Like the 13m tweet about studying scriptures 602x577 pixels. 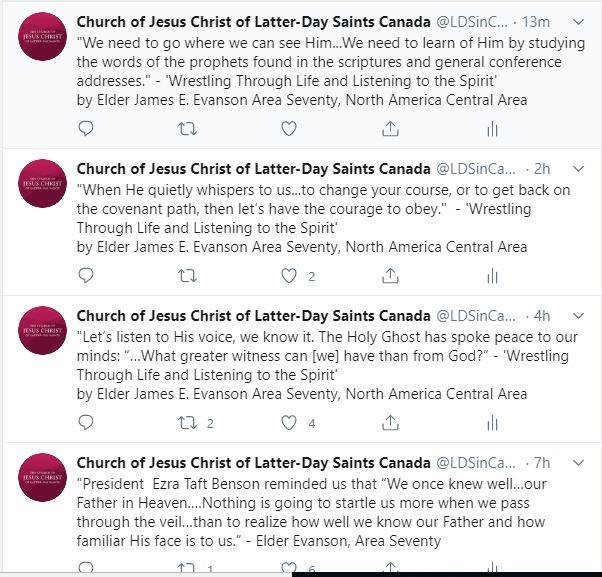[289, 129]
